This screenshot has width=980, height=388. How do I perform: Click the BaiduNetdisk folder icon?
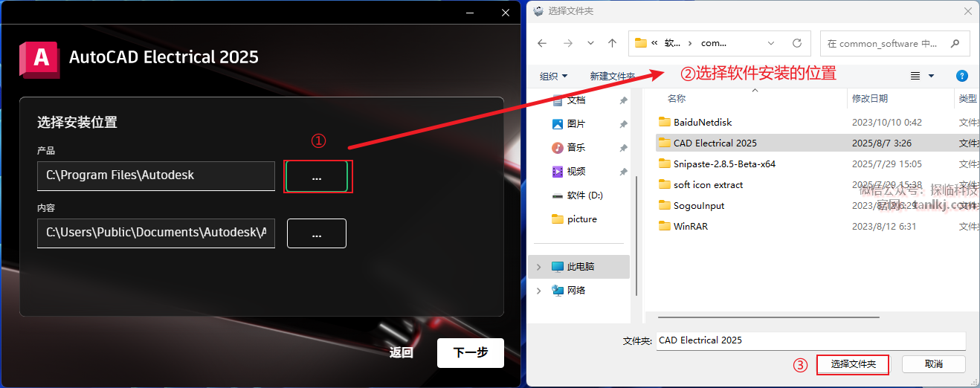665,122
